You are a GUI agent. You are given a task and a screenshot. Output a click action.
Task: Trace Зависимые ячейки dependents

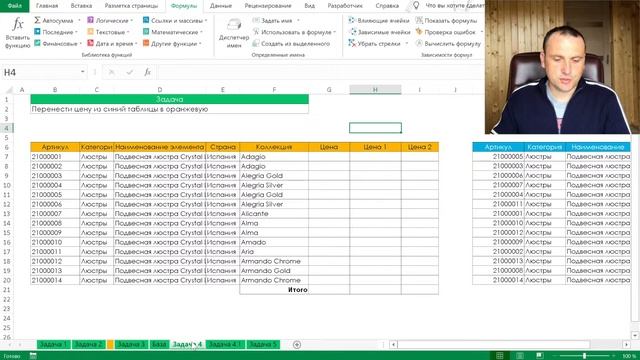tap(380, 32)
